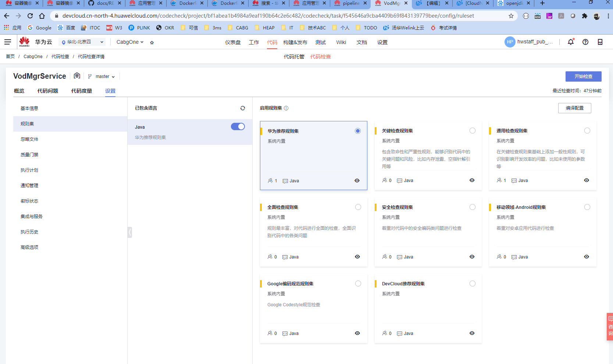Select the 移动领域-Android规则集 radio button
The image size is (613, 364).
pyautogui.click(x=587, y=207)
